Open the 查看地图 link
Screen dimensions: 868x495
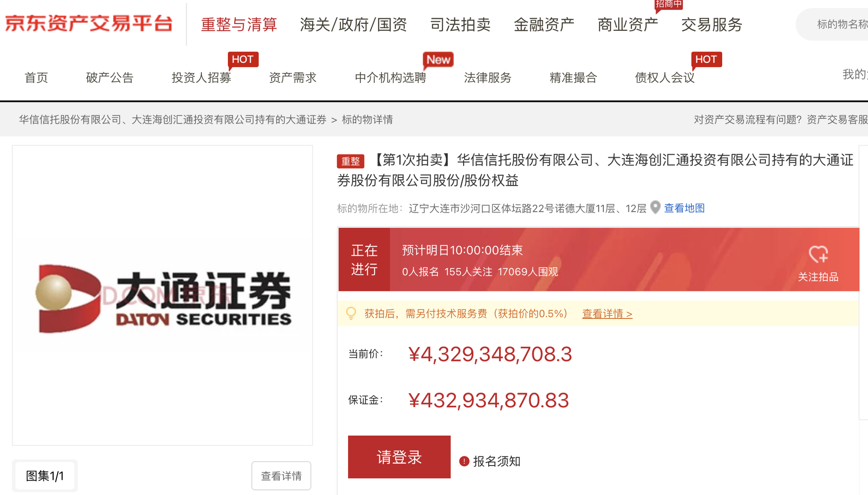click(x=684, y=208)
